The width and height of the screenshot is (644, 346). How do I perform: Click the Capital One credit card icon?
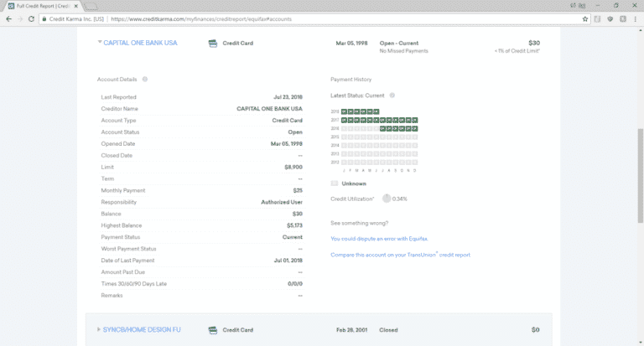pyautogui.click(x=213, y=43)
